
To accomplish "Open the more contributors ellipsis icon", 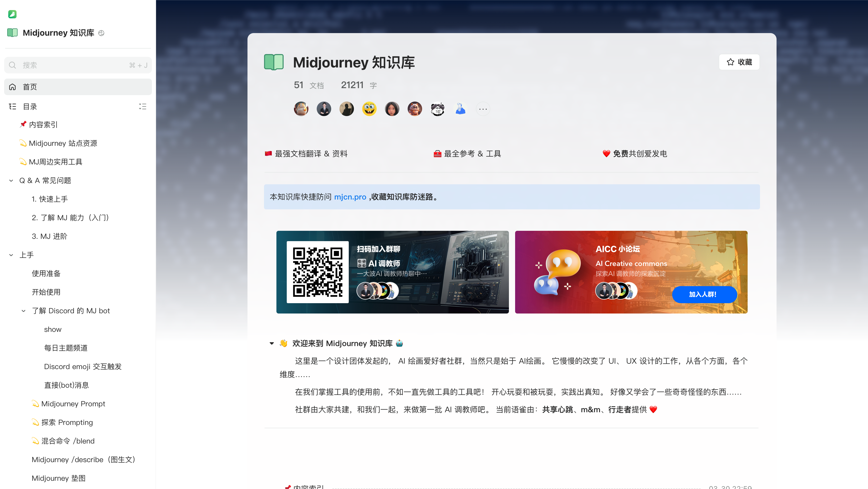I will pyautogui.click(x=483, y=109).
